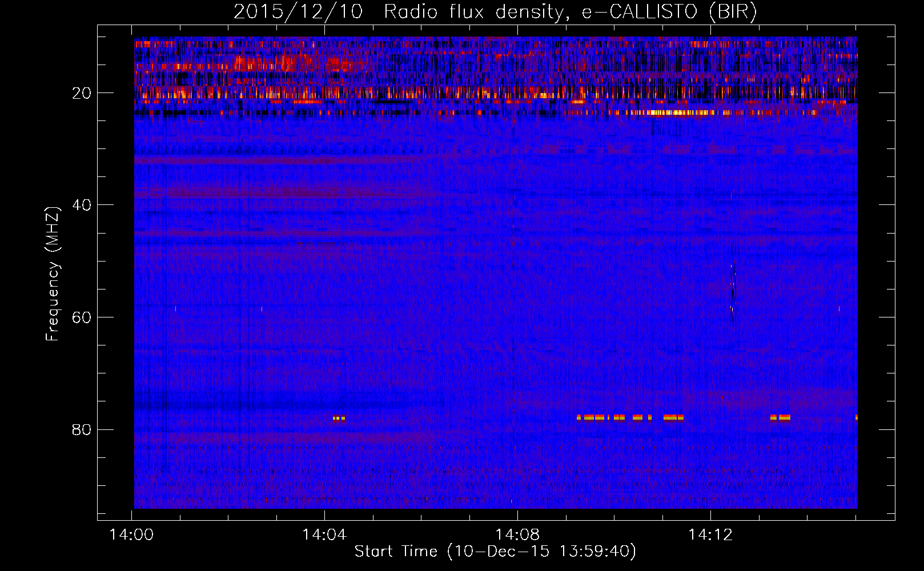Click the 40 MHz frequency tick label

[82, 205]
